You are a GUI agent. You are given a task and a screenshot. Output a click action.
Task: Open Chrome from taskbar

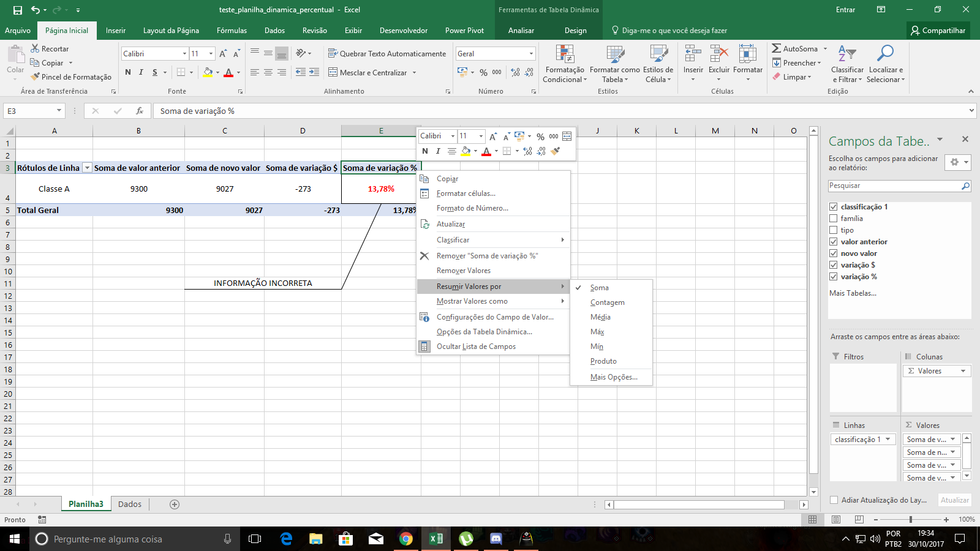click(x=405, y=539)
